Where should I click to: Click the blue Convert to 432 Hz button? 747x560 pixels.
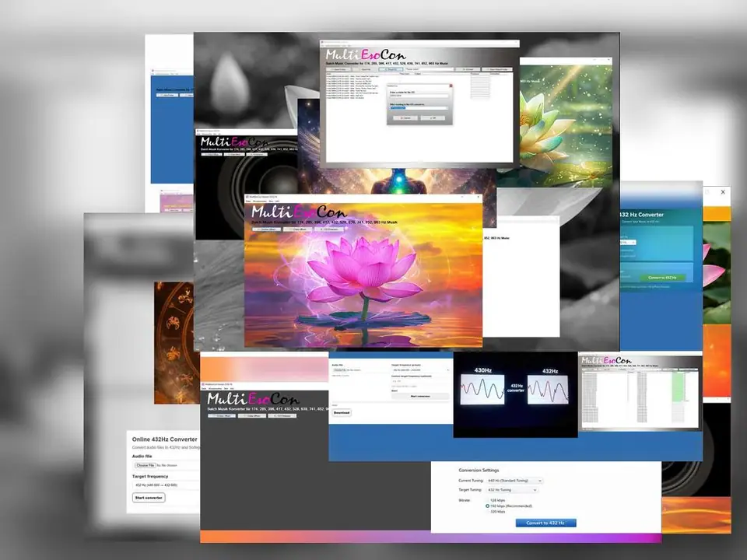coord(545,523)
